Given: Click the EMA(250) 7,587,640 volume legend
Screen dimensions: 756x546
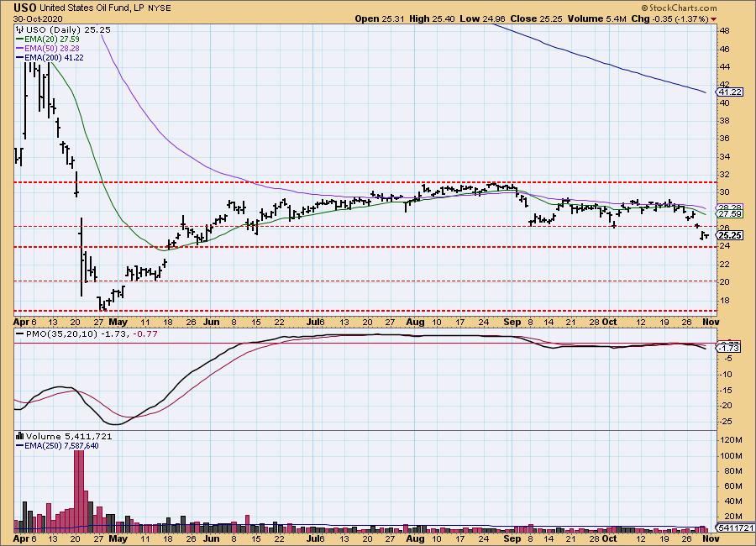Looking at the screenshot, I should coord(57,446).
